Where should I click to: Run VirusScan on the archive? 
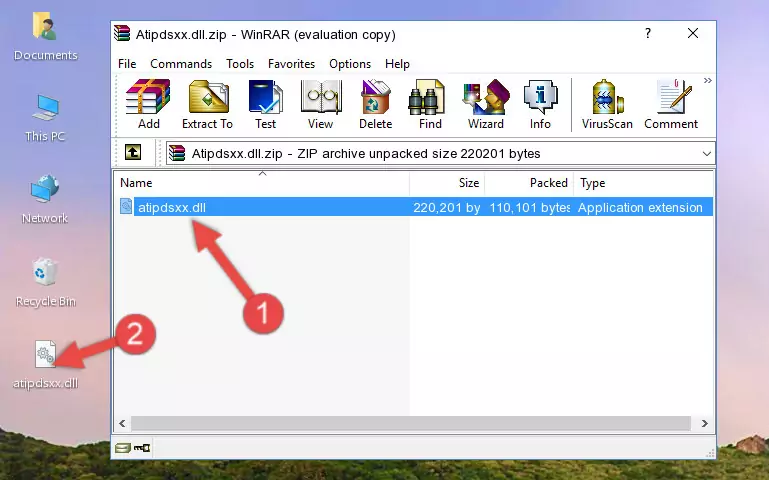(607, 104)
